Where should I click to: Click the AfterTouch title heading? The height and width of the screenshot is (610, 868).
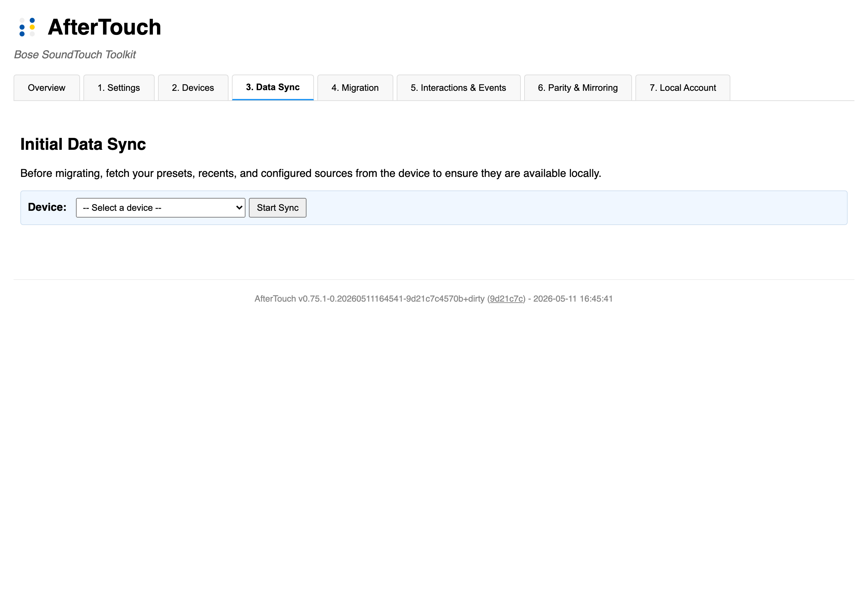(104, 27)
